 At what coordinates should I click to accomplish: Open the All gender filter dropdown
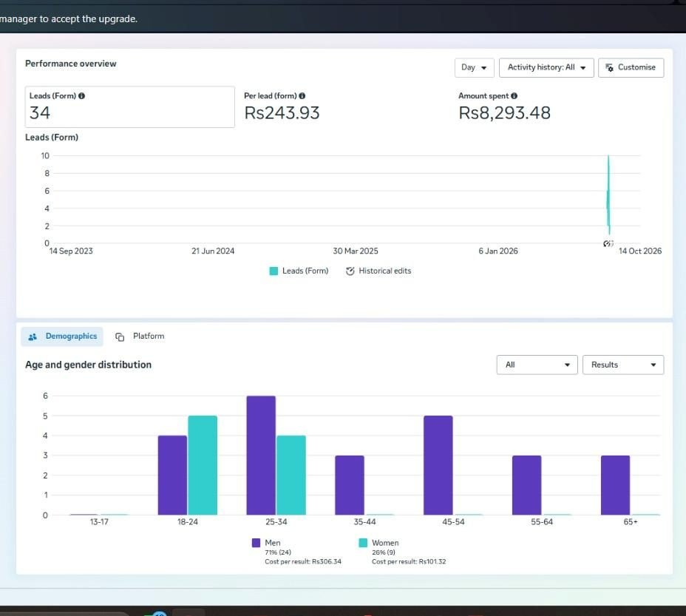click(x=537, y=365)
